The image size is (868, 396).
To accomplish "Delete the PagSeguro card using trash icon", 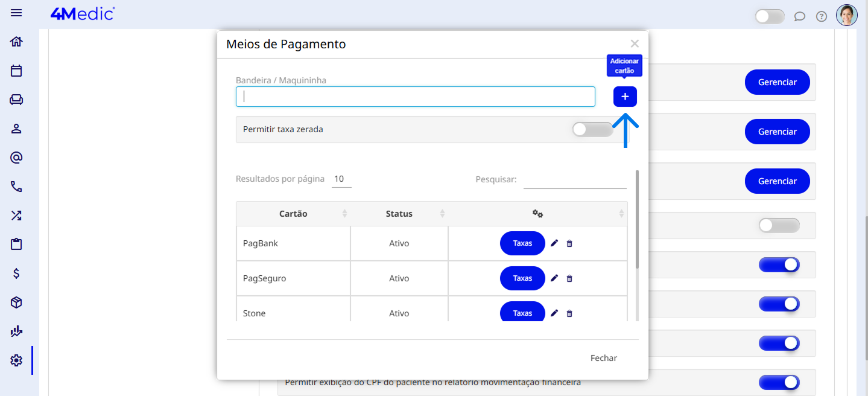I will (x=569, y=278).
